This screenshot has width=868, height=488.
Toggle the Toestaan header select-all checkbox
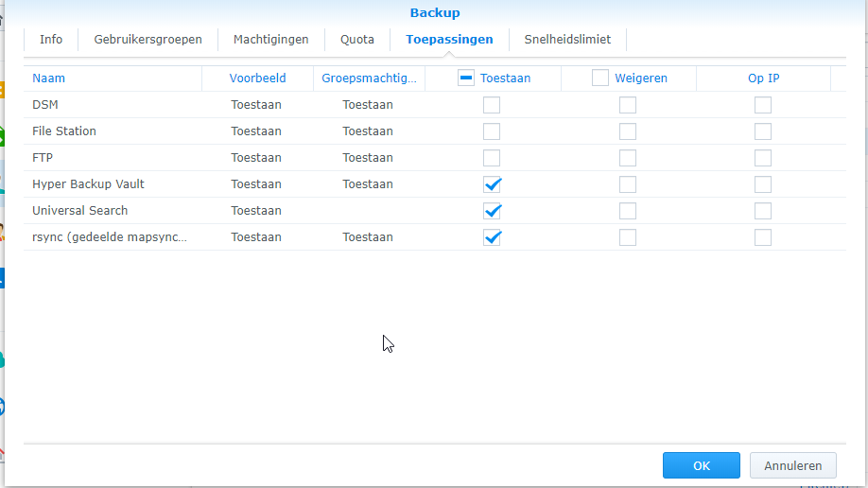466,78
